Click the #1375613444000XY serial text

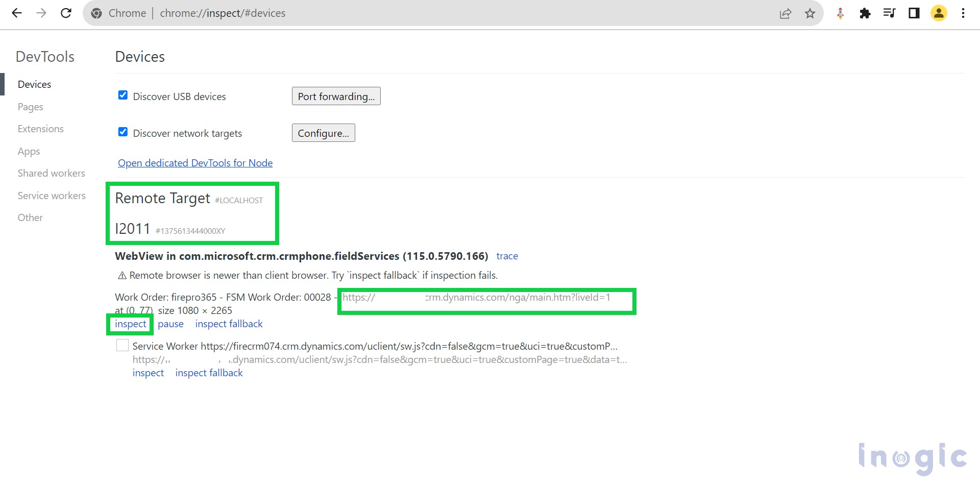pyautogui.click(x=190, y=231)
